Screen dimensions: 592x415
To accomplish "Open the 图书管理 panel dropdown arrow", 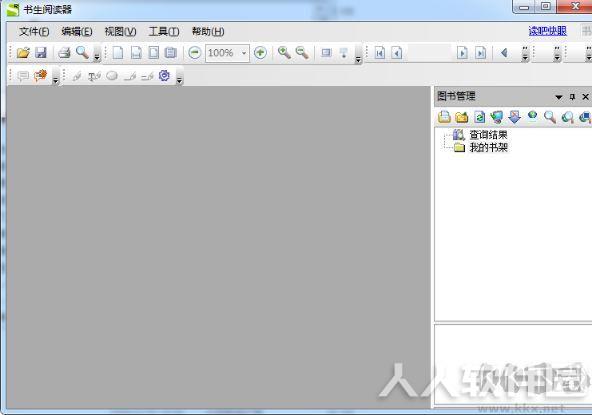I will point(559,97).
